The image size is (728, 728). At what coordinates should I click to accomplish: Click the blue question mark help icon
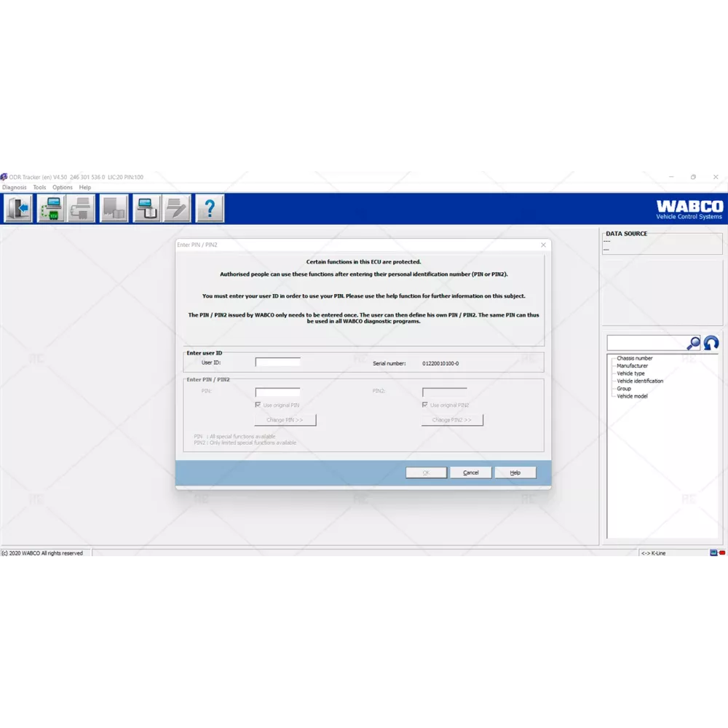click(210, 209)
